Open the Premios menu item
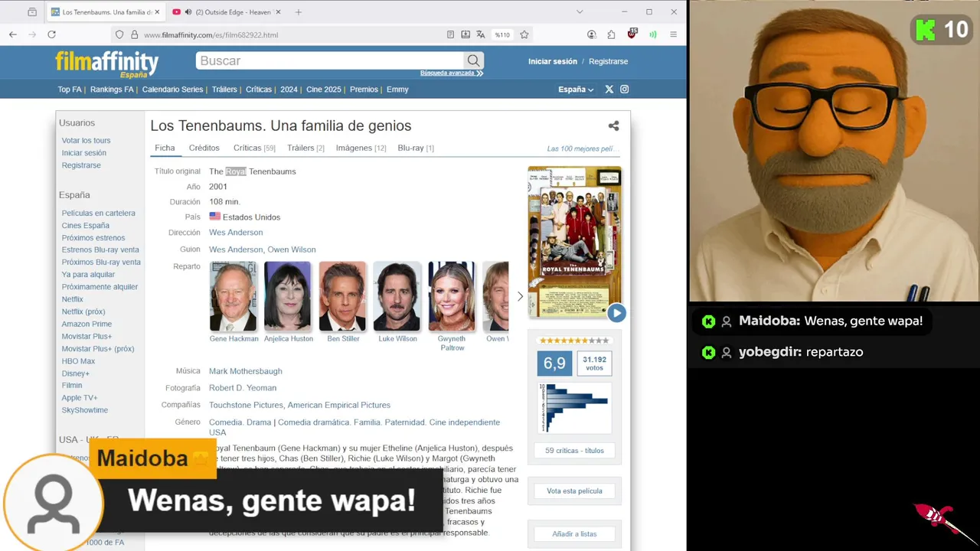 coord(364,90)
